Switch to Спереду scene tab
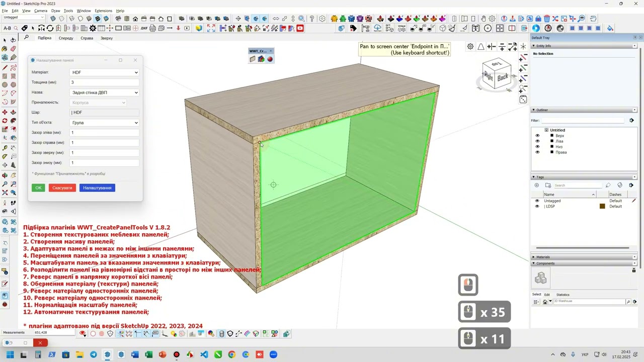The height and width of the screenshot is (362, 644). pyautogui.click(x=66, y=38)
